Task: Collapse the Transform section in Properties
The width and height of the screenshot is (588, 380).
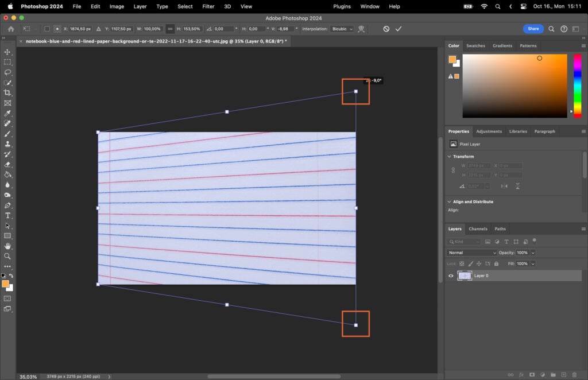Action: click(x=449, y=156)
